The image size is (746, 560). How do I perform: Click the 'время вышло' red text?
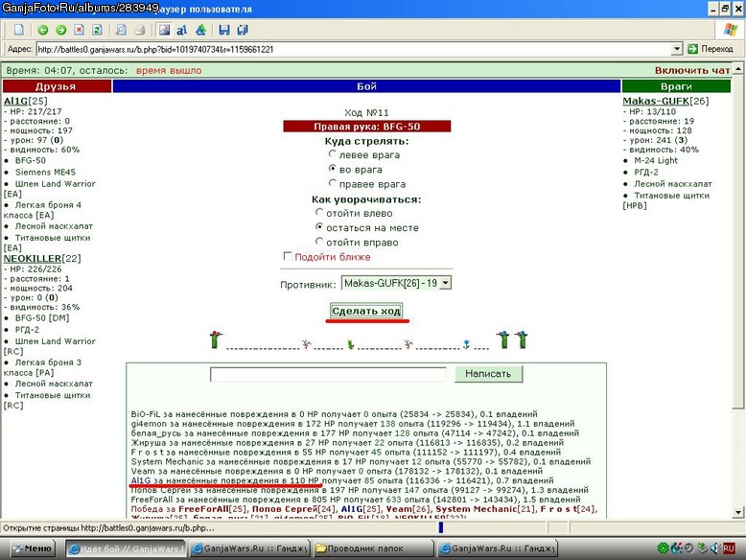coord(169,70)
